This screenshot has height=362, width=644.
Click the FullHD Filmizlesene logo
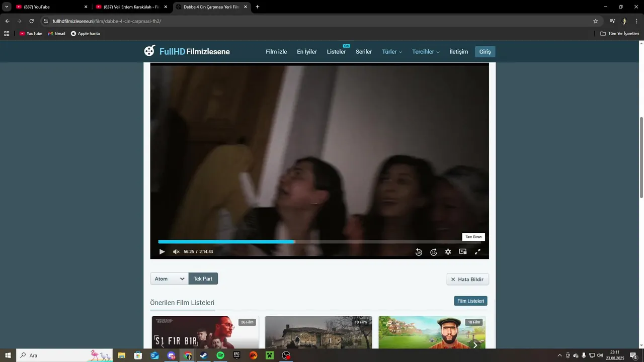tap(187, 51)
